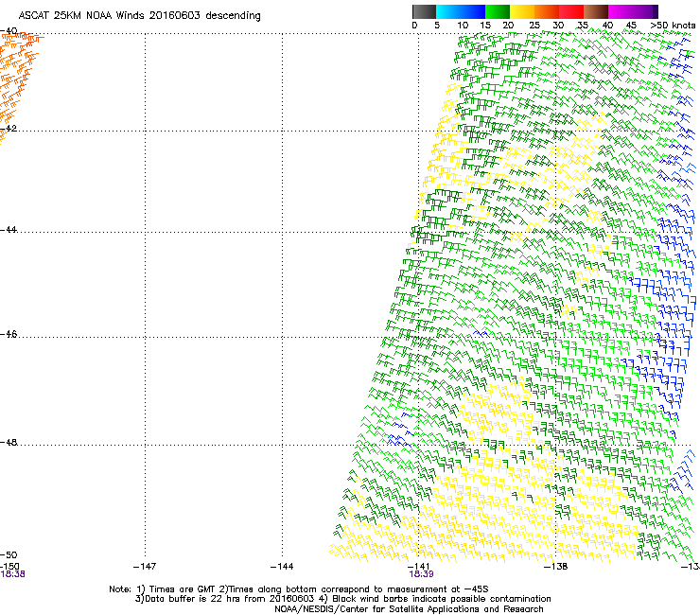Viewport: 700px width, 615px height.
Task: Click the latitude label '-46'
Action: coord(9,334)
